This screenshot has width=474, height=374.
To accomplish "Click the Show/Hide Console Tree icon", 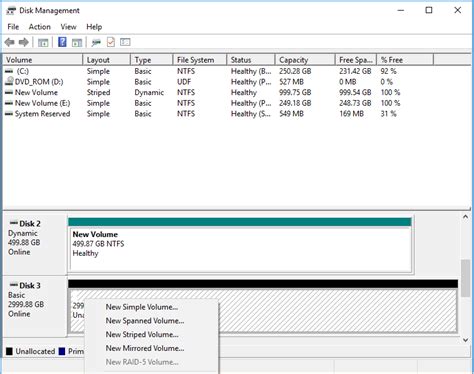I will (43, 42).
